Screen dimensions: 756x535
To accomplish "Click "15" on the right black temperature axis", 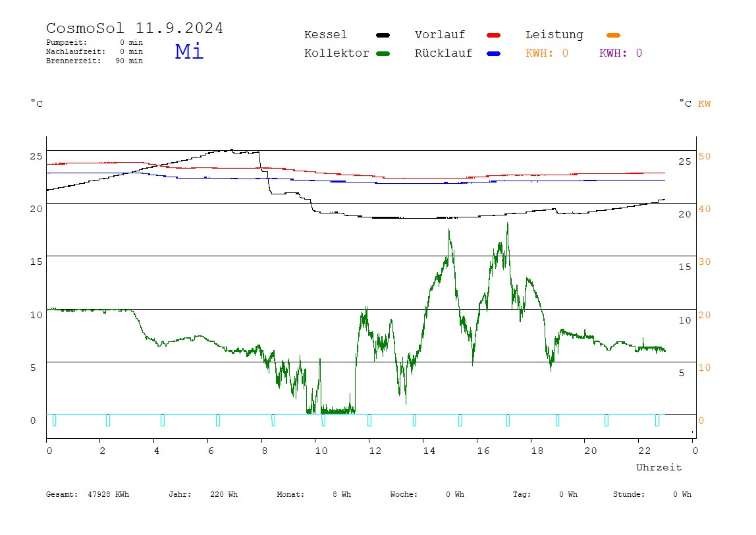I will pos(685,267).
